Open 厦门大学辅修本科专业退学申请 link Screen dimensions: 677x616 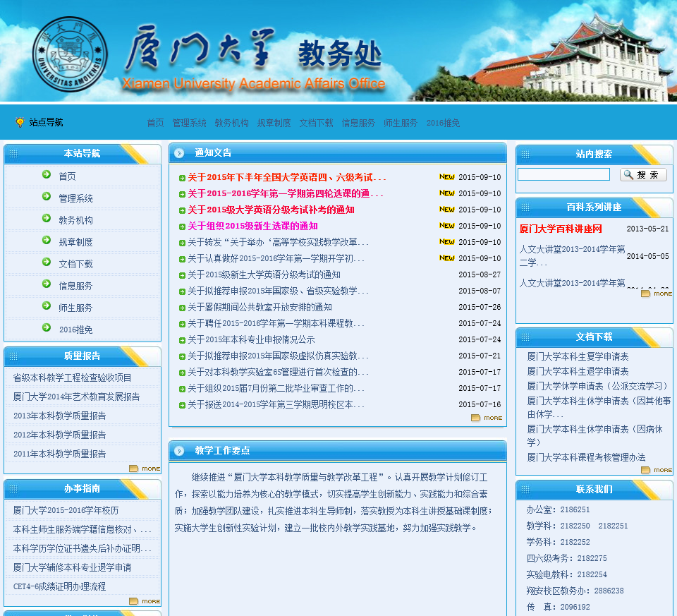72,567
